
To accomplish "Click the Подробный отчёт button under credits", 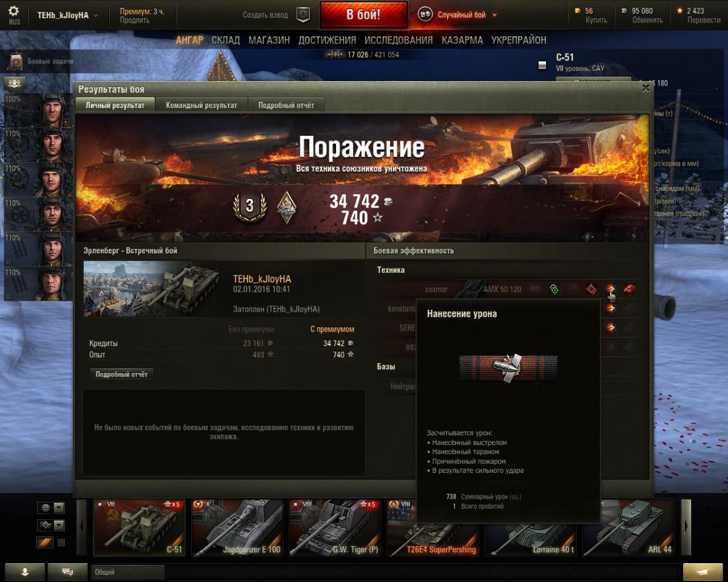I will tap(121, 375).
